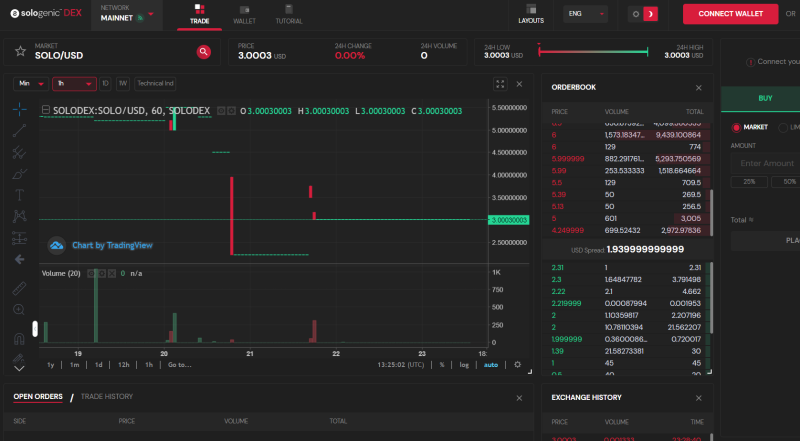Screen dimensions: 800x441
Task: Select the MARKET order type radio
Action: (736, 128)
